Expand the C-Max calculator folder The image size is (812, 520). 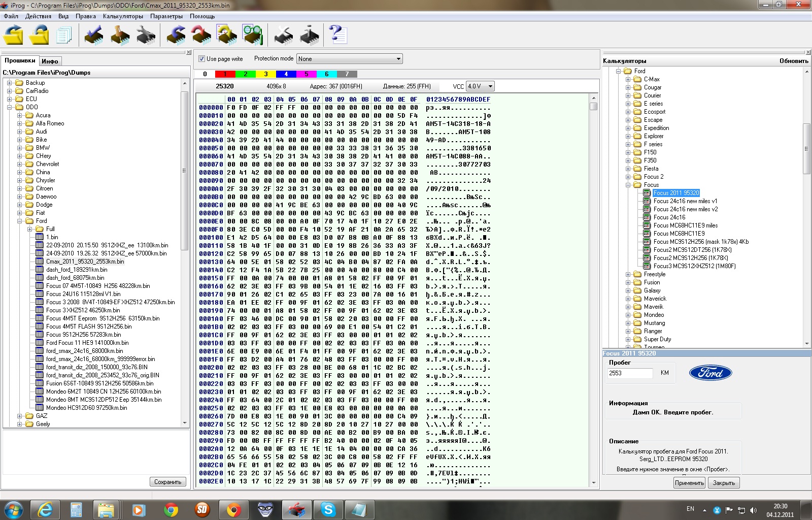tap(628, 79)
